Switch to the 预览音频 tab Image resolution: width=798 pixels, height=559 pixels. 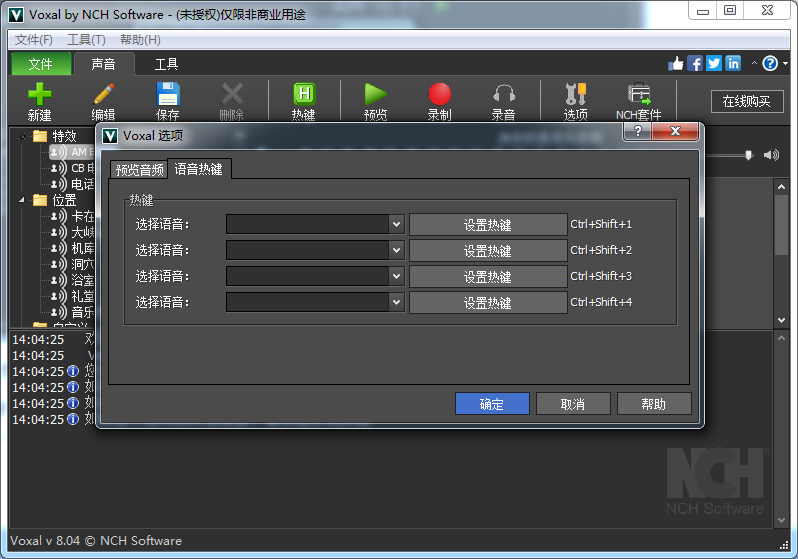[x=138, y=170]
